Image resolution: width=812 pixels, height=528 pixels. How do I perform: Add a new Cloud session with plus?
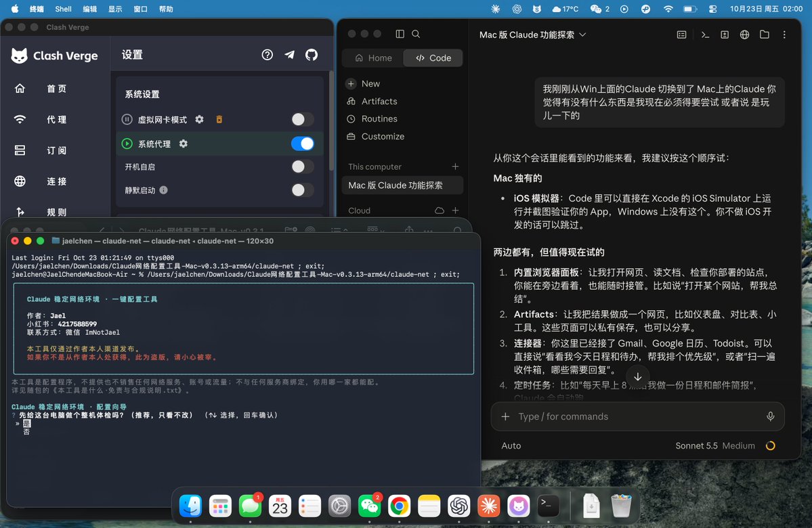[x=455, y=211]
